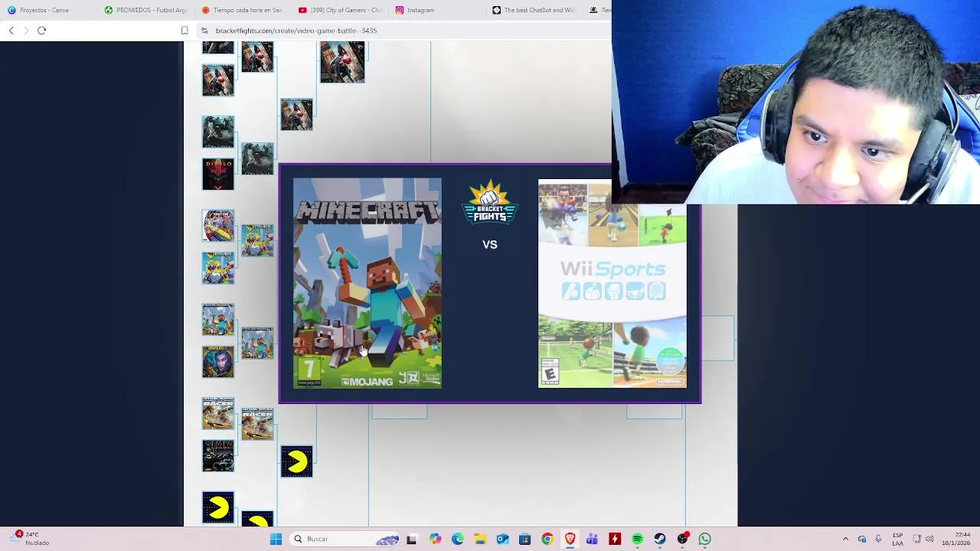This screenshot has height=551, width=980.
Task: Switch to the best ChatBot tab
Action: tap(534, 10)
